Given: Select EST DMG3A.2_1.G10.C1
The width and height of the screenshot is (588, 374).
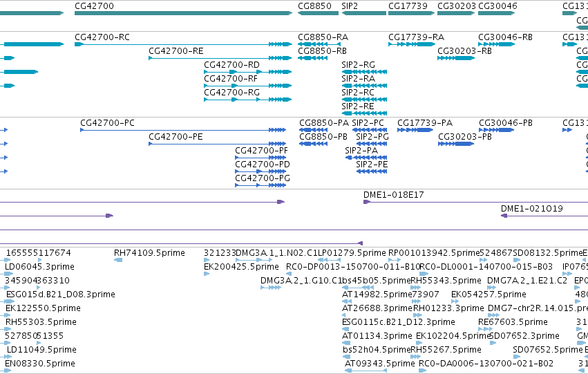Looking at the screenshot, I should (271, 288).
